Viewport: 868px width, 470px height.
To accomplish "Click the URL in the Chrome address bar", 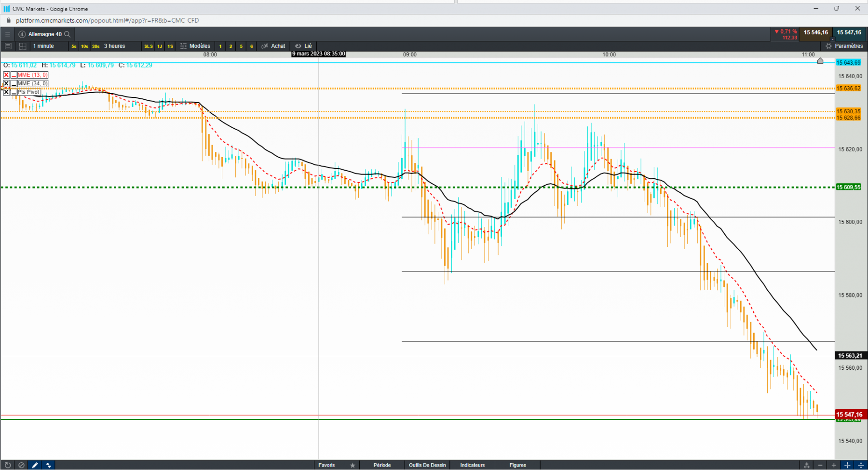I will (x=107, y=20).
